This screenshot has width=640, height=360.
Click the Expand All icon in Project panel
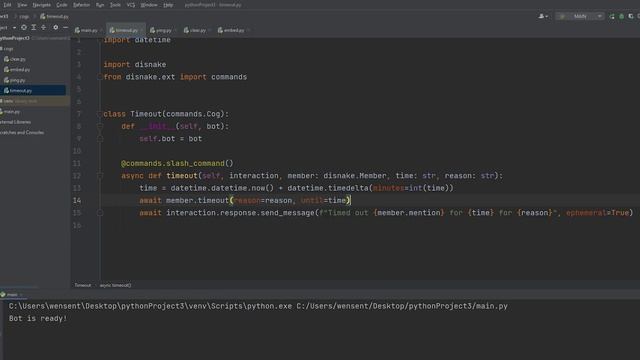33,27
